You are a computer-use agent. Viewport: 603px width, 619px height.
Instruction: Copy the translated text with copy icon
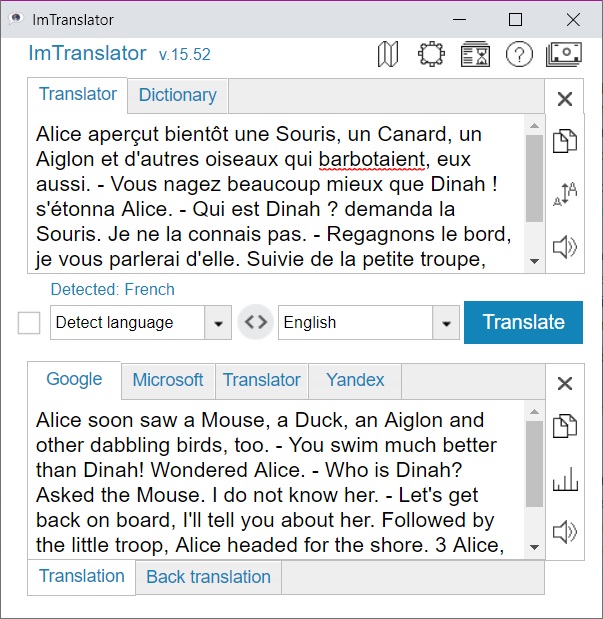click(565, 427)
